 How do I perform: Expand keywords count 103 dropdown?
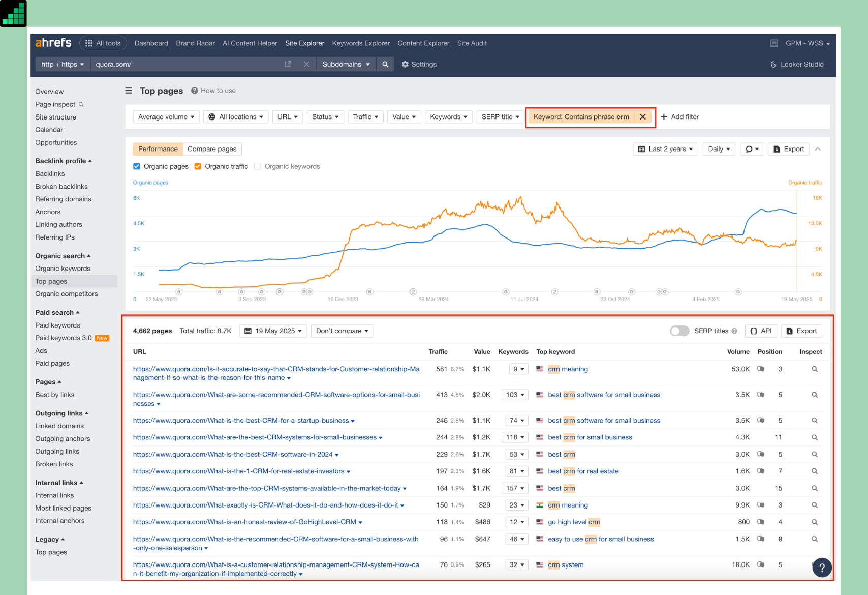[x=515, y=395]
